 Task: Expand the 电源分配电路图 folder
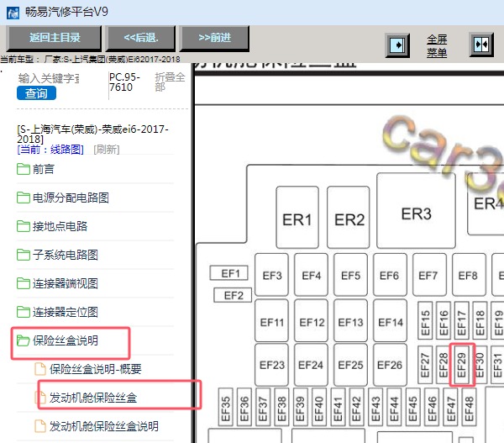click(71, 198)
